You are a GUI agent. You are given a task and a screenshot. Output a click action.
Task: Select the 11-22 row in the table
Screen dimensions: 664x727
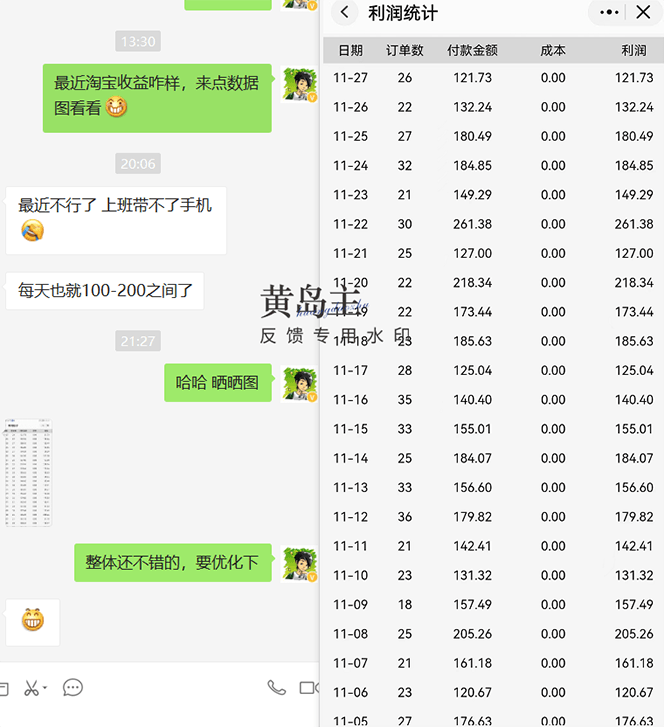tap(492, 224)
